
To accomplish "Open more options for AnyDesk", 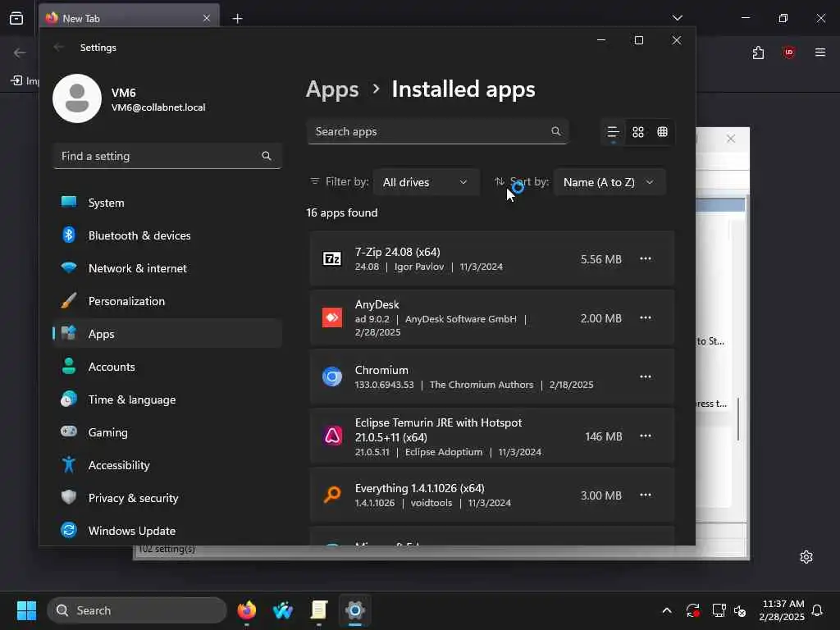I will pos(646,317).
